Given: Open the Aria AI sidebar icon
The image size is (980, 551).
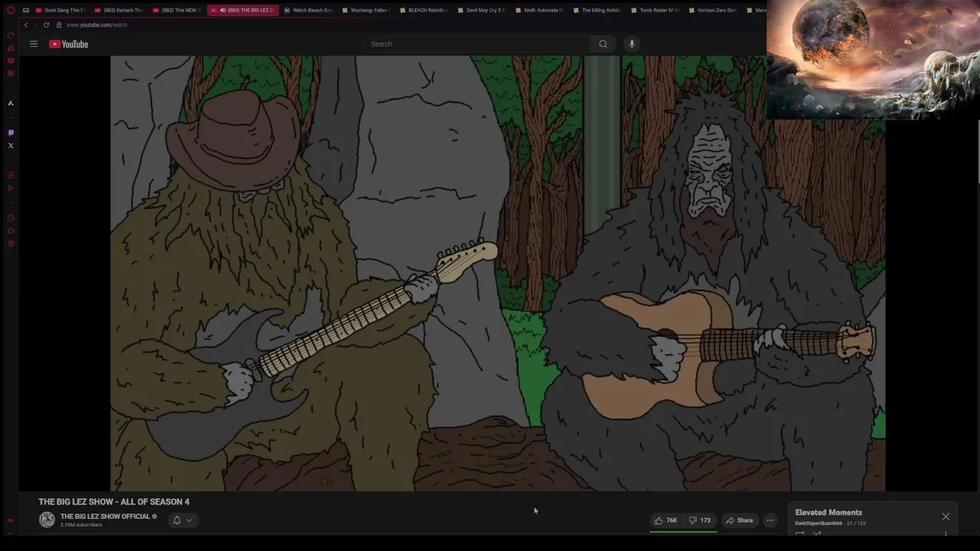Looking at the screenshot, I should [x=11, y=103].
